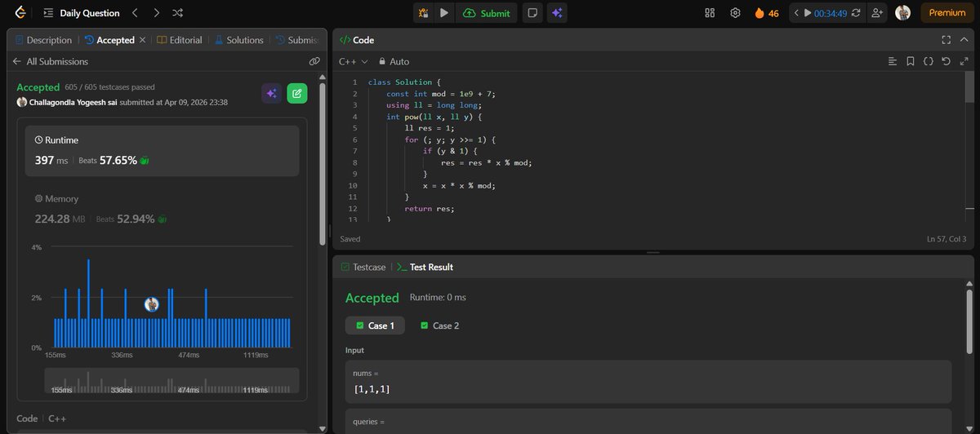The height and width of the screenshot is (434, 980).
Task: Write a solution post with green edit button
Action: click(297, 94)
